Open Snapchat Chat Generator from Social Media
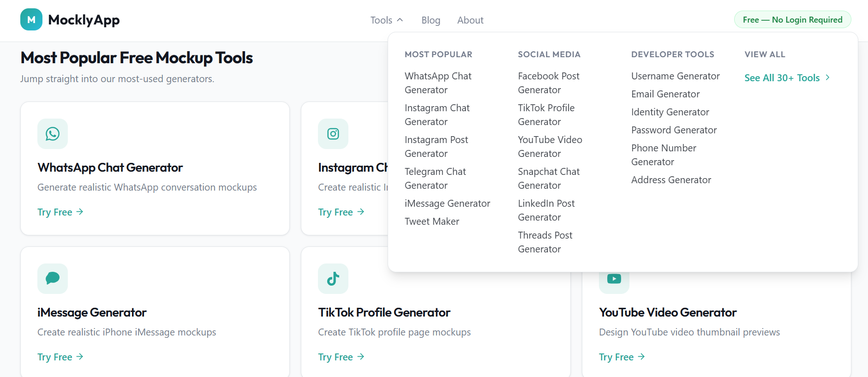 coord(549,178)
